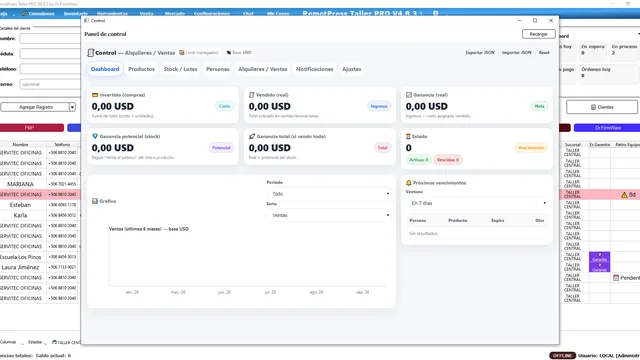Select the Escuela Los Pinos row
The image size is (640, 360).
point(40,257)
